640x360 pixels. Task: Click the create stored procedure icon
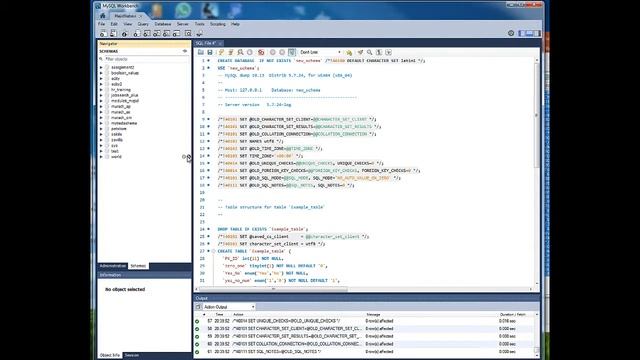point(167,33)
